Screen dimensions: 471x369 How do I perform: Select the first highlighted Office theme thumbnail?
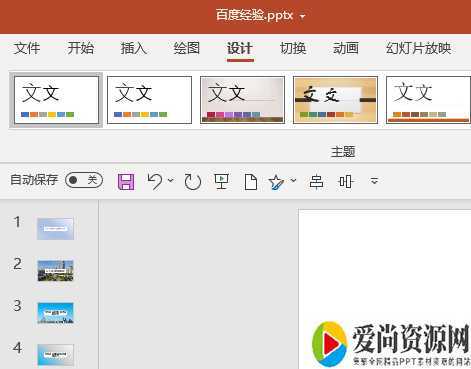click(x=56, y=100)
